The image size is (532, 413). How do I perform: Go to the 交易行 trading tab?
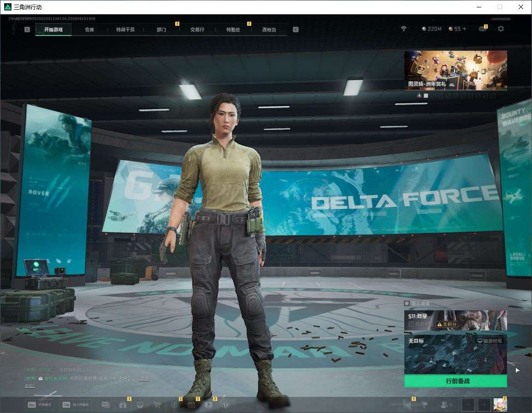[197, 29]
